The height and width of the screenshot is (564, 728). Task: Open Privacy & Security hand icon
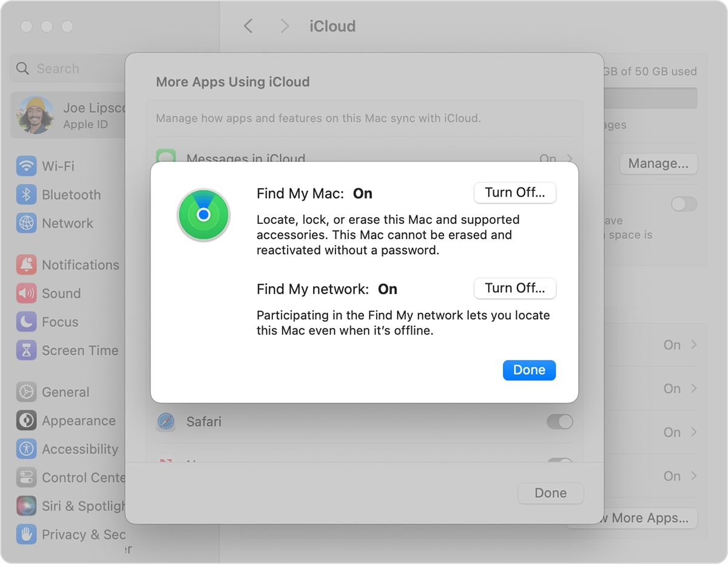tap(26, 534)
